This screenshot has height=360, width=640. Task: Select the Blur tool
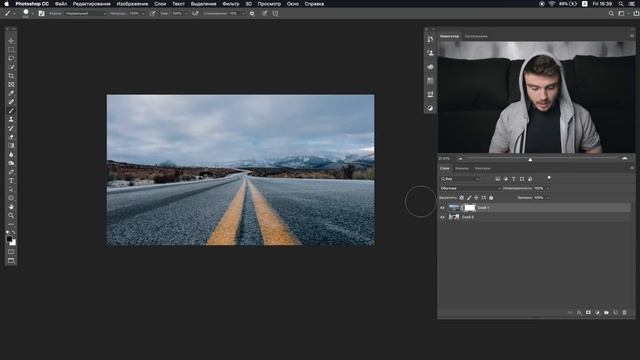point(11,155)
